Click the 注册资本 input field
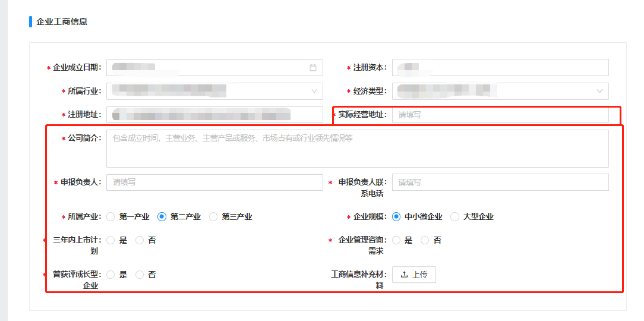The height and width of the screenshot is (321, 644). click(500, 67)
